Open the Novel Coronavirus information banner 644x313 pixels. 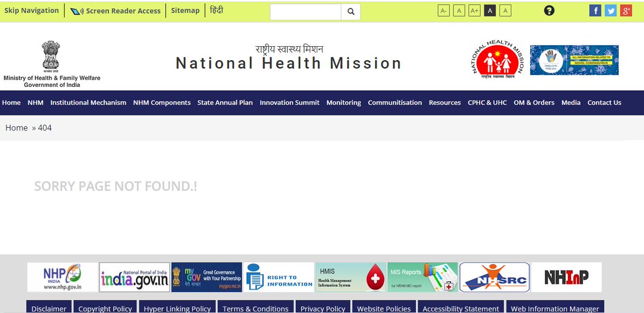pyautogui.click(x=574, y=60)
